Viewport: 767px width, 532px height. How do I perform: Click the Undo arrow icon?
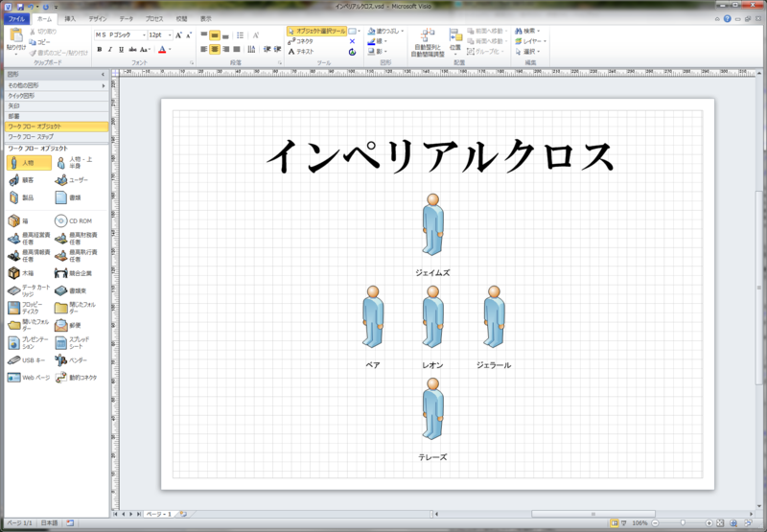[x=31, y=7]
